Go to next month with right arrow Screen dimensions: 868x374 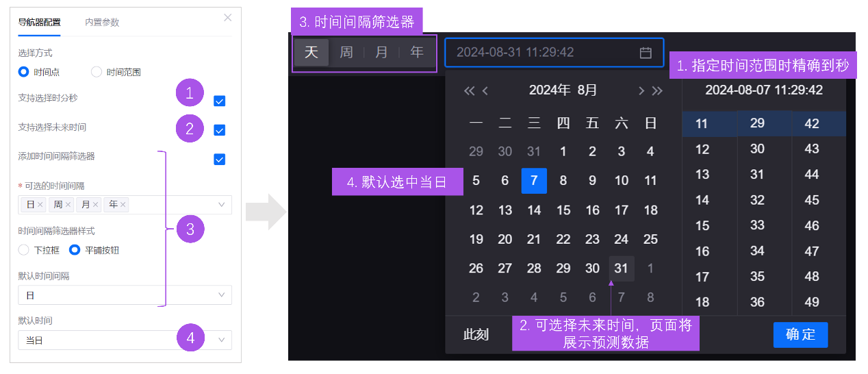coord(641,90)
